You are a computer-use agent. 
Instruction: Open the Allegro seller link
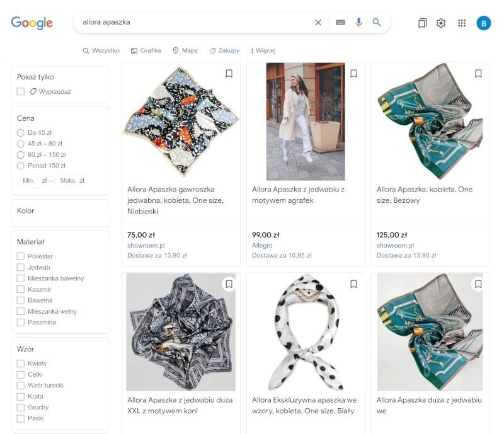(x=262, y=245)
